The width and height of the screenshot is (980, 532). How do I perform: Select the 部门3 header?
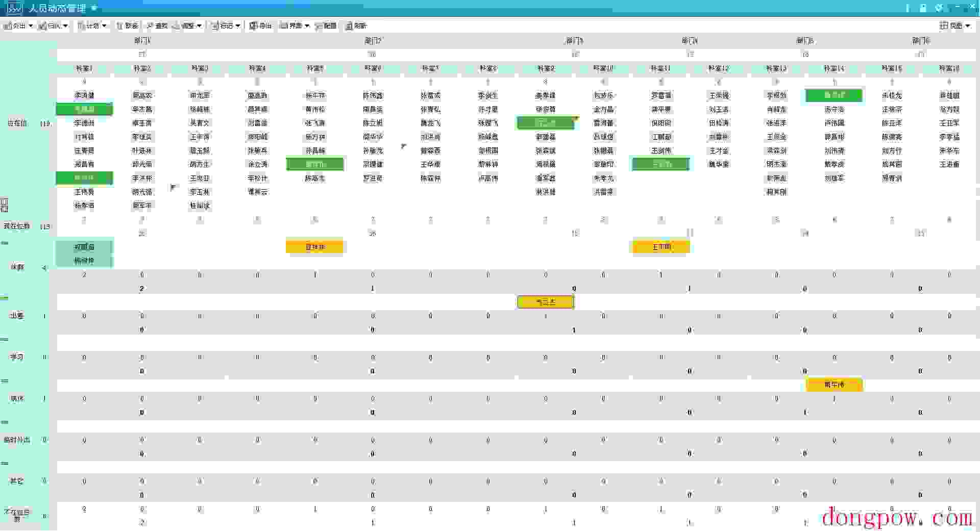pyautogui.click(x=575, y=40)
